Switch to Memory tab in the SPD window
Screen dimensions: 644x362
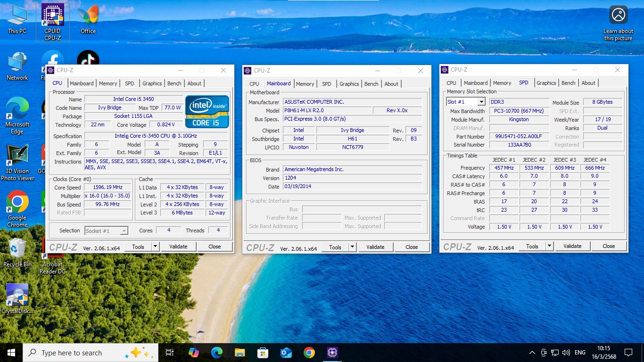(x=502, y=83)
